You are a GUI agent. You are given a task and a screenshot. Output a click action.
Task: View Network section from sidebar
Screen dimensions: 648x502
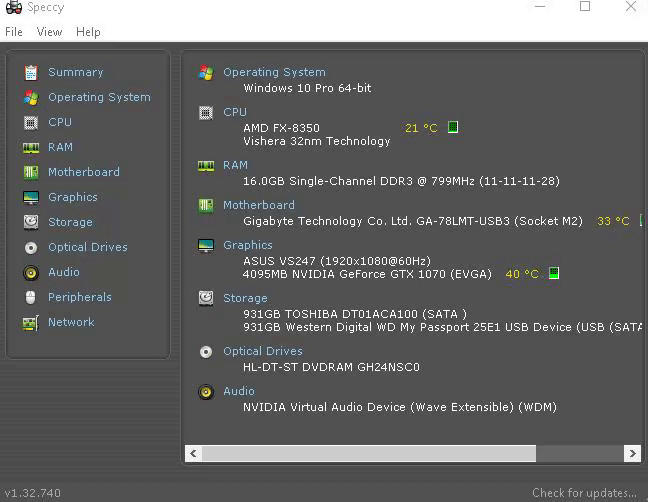click(x=71, y=322)
